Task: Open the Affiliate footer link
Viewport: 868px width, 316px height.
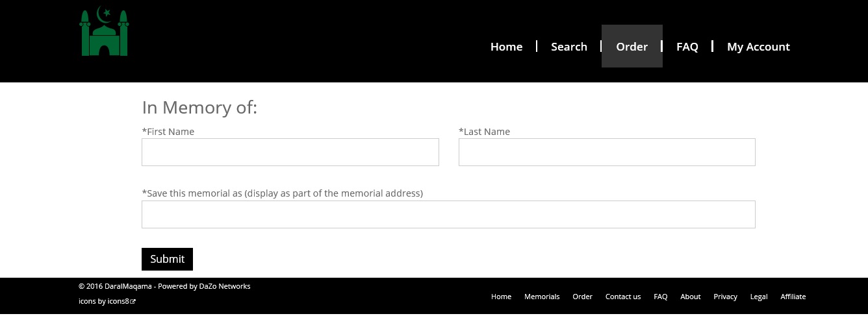Action: (793, 297)
